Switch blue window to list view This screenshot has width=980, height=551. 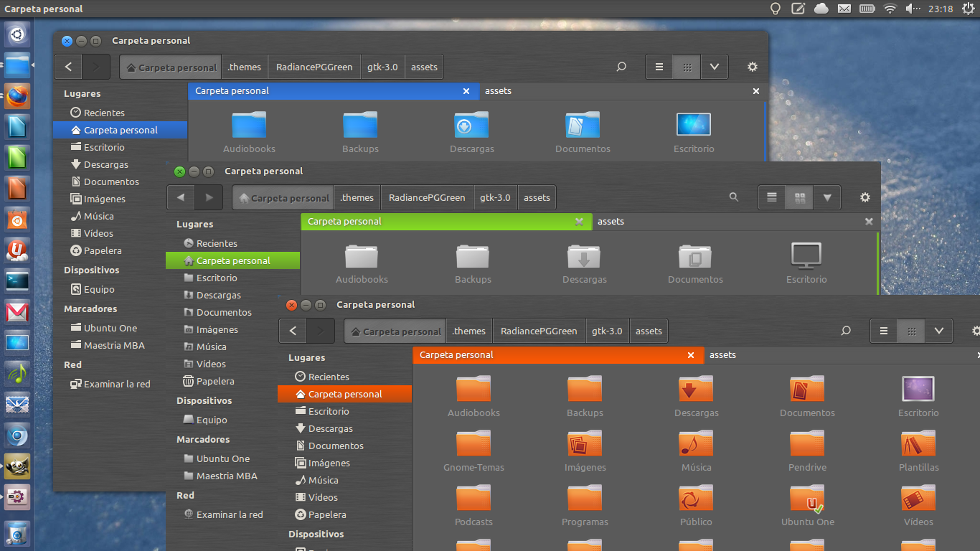659,67
